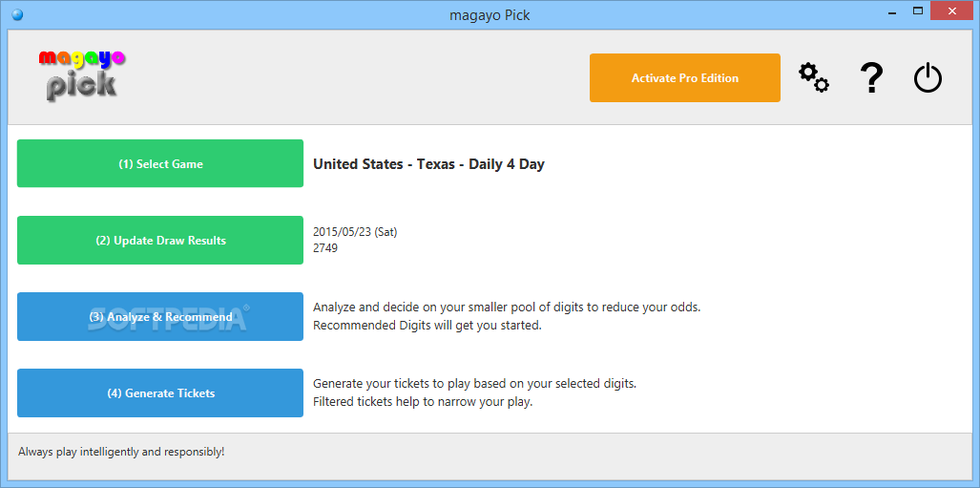Viewport: 980px width, 488px height.
Task: Open the settings gears icon
Action: pyautogui.click(x=813, y=77)
